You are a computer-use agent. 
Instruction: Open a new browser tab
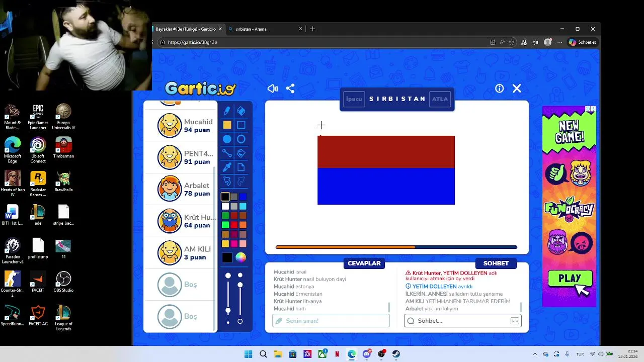[x=312, y=29]
